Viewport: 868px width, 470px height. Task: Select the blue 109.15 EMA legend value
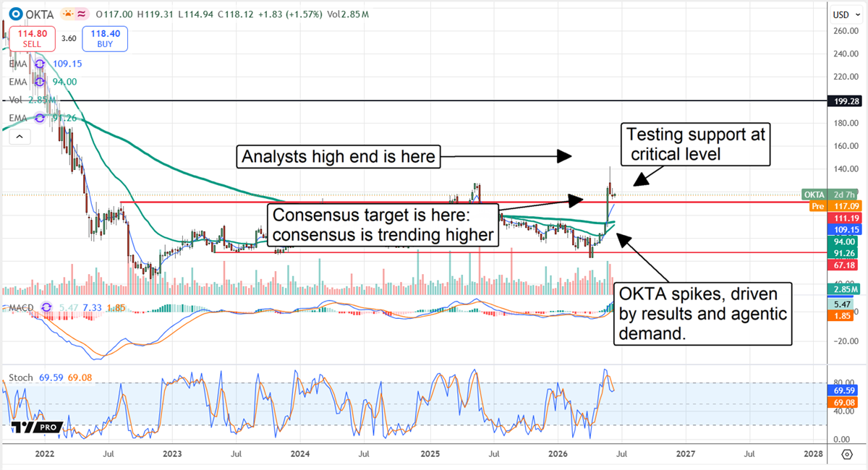click(66, 64)
